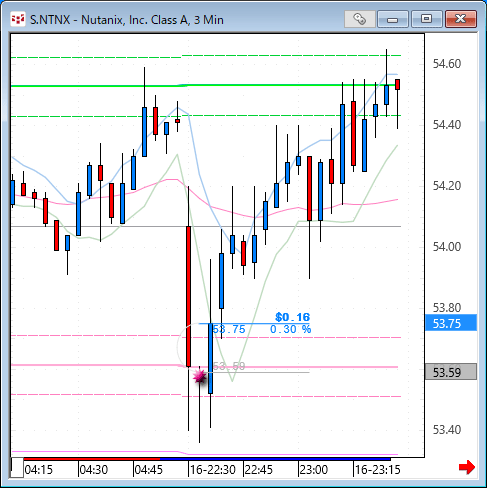Close the NTNX chart window
Image resolution: width=487 pixels, height=488 pixels.
[x=461, y=19]
